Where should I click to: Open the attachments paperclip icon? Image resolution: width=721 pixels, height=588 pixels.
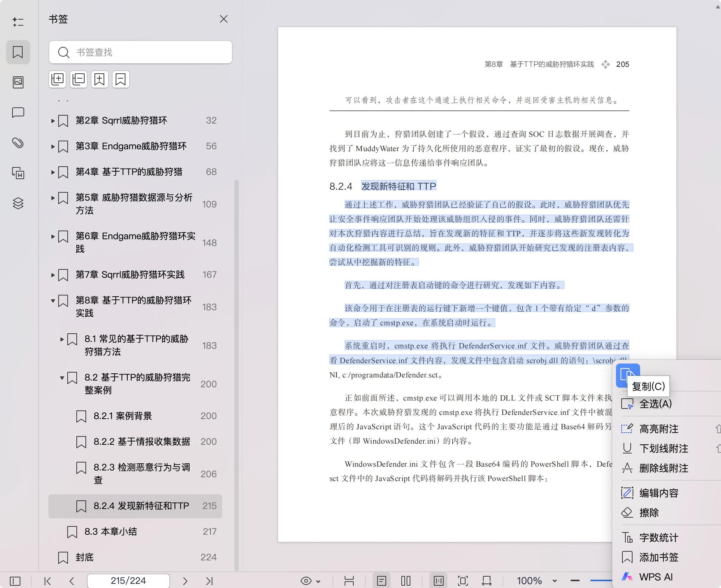[x=18, y=143]
